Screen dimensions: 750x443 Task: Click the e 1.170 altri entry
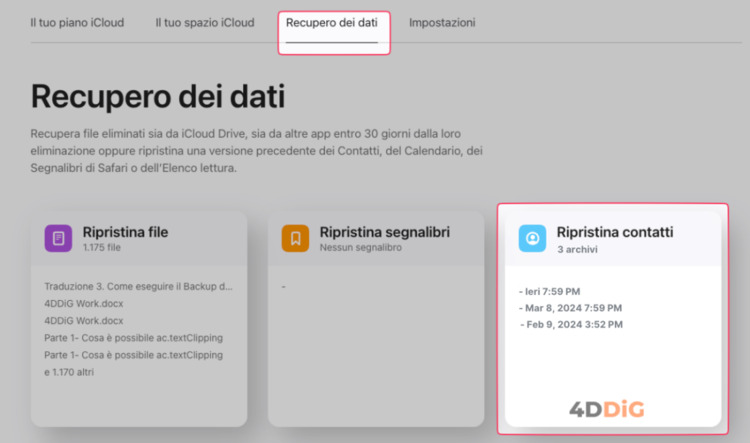(x=69, y=372)
